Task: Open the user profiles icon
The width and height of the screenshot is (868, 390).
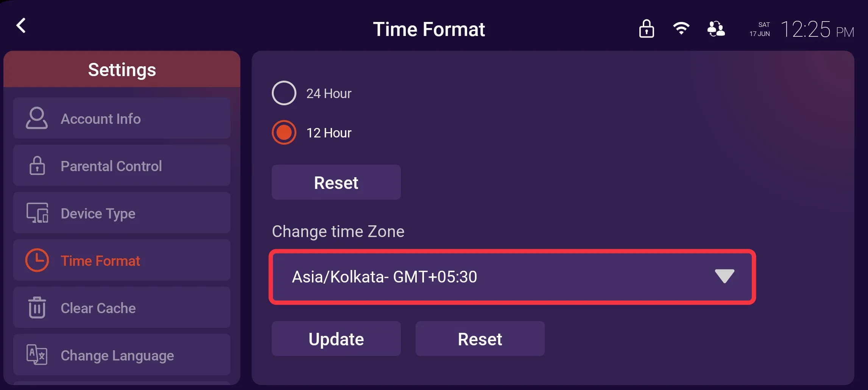Action: point(716,29)
